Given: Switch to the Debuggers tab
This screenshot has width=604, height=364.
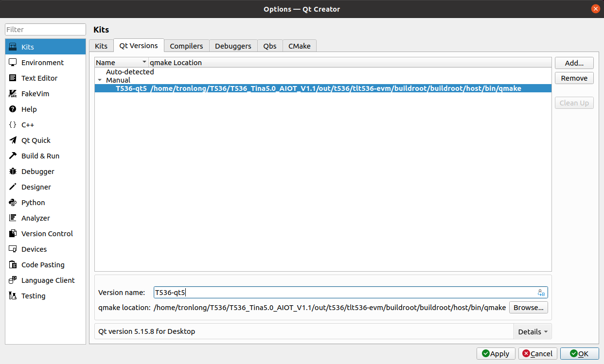Looking at the screenshot, I should pyautogui.click(x=233, y=46).
